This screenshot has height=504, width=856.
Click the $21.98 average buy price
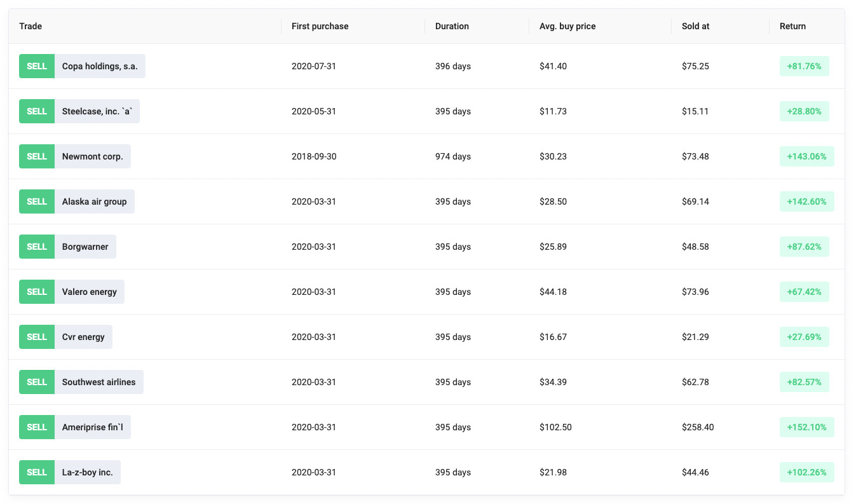(x=553, y=472)
